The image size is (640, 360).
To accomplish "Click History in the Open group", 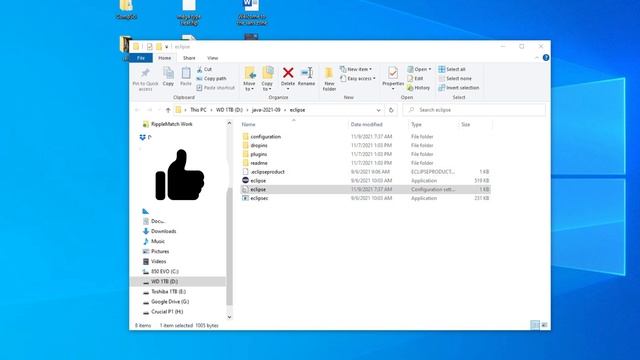I will pos(418,88).
